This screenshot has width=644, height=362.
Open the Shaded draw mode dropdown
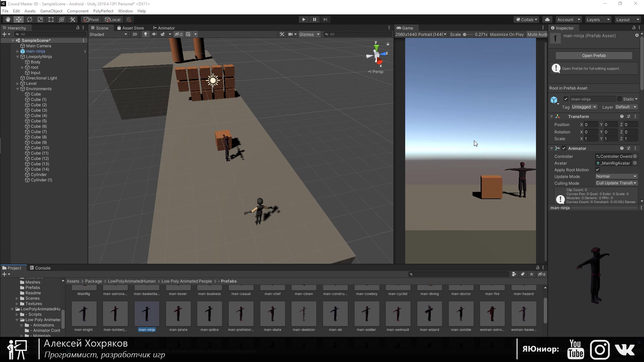(x=108, y=34)
